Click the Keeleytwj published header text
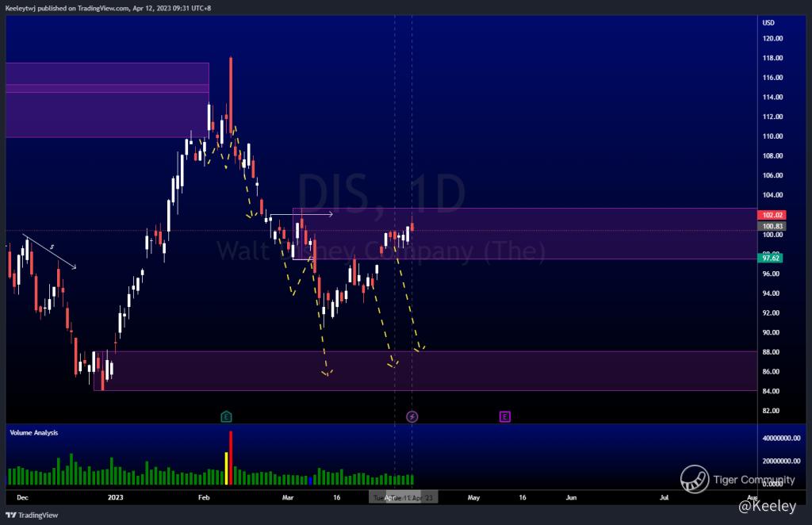The image size is (812, 525). tap(108, 8)
